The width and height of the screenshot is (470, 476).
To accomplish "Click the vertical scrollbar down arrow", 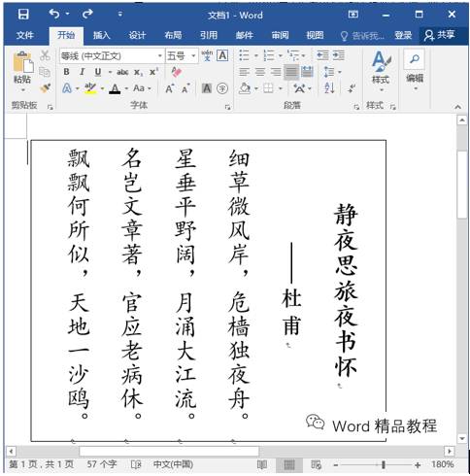I will coord(462,439).
